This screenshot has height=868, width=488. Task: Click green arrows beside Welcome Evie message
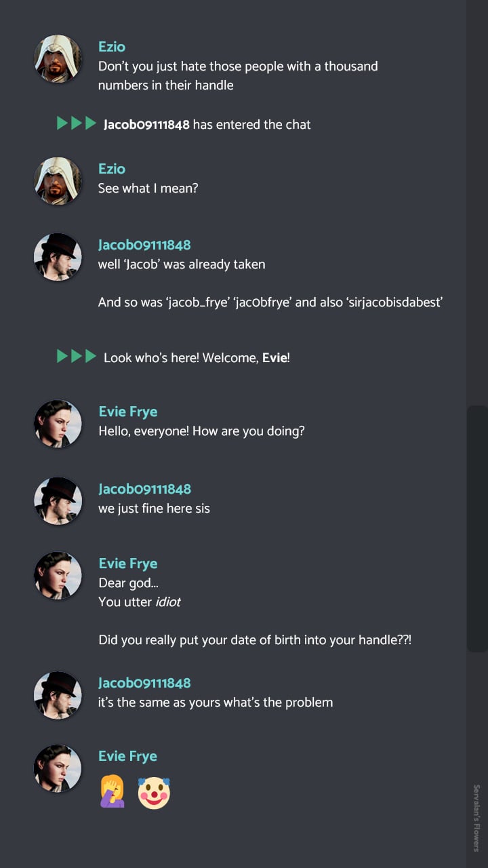pos(77,356)
